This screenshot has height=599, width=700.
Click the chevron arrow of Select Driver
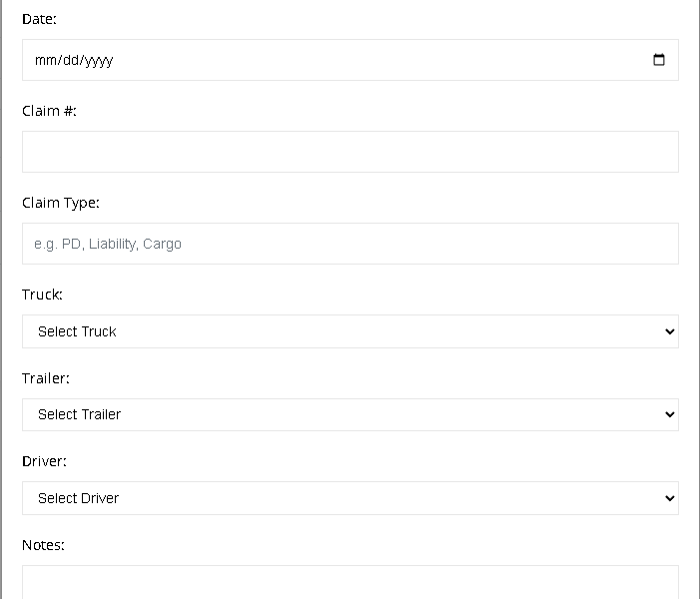669,498
